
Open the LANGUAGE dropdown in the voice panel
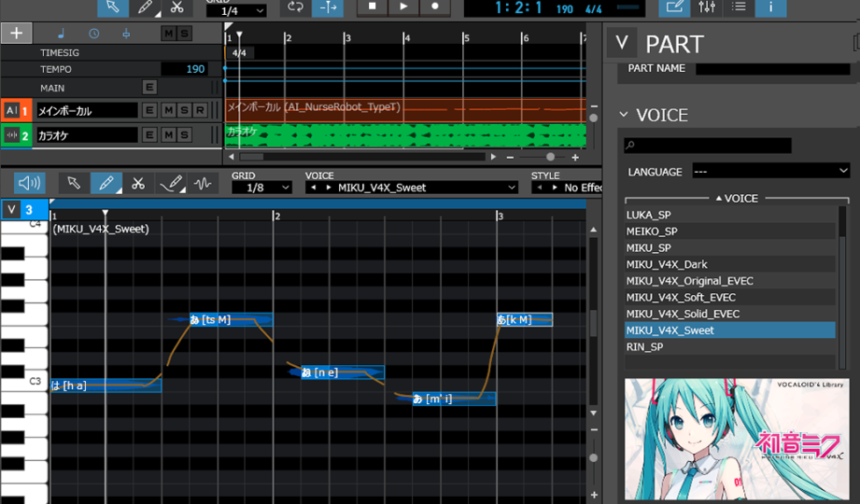[x=770, y=172]
